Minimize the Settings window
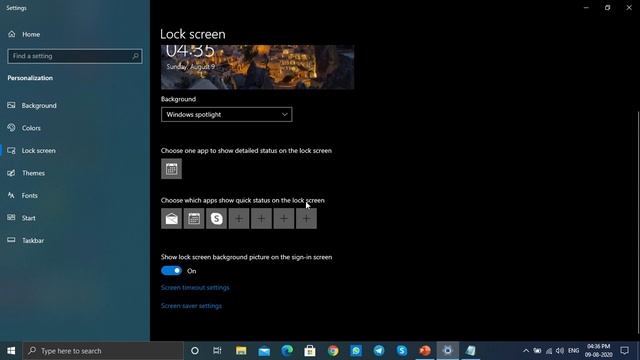 click(x=586, y=7)
